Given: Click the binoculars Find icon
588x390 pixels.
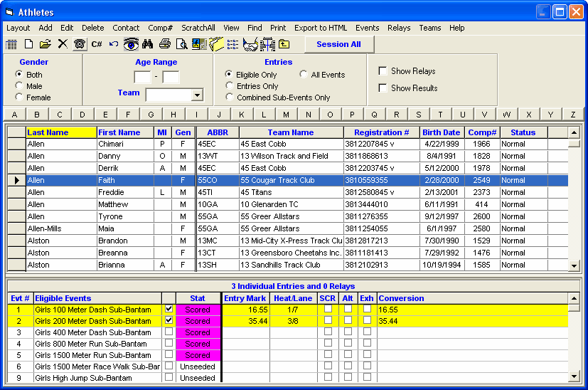Looking at the screenshot, I should pyautogui.click(x=147, y=44).
